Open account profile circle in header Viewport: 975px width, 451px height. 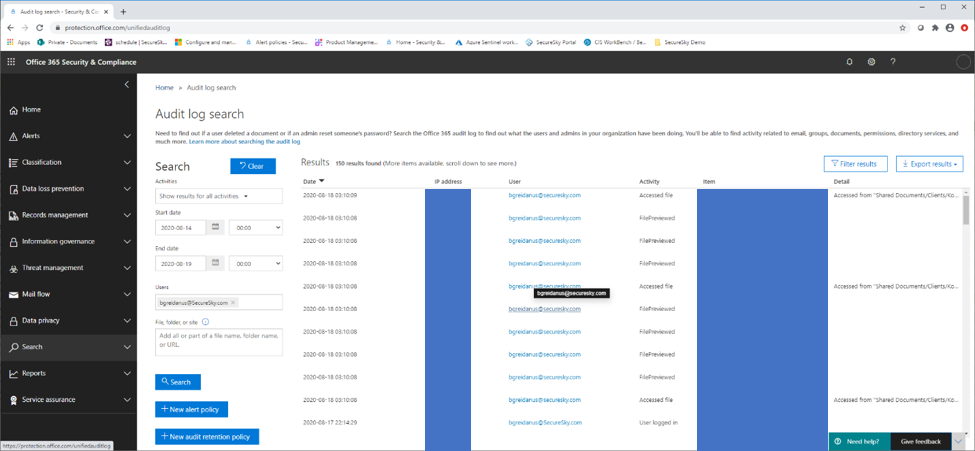click(x=963, y=62)
